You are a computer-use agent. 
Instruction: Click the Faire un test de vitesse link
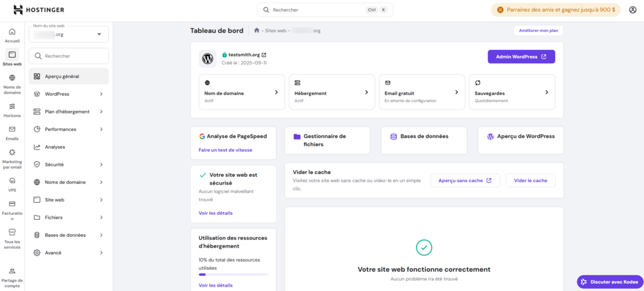(x=225, y=150)
